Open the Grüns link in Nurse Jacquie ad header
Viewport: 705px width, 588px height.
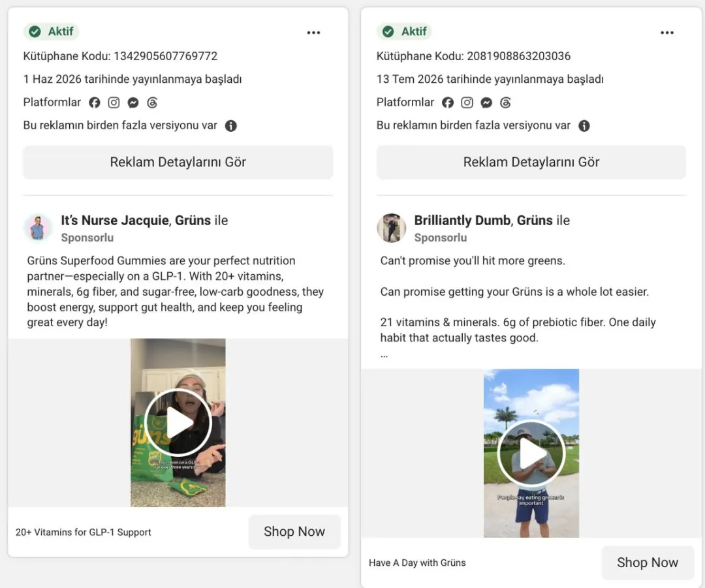193,221
